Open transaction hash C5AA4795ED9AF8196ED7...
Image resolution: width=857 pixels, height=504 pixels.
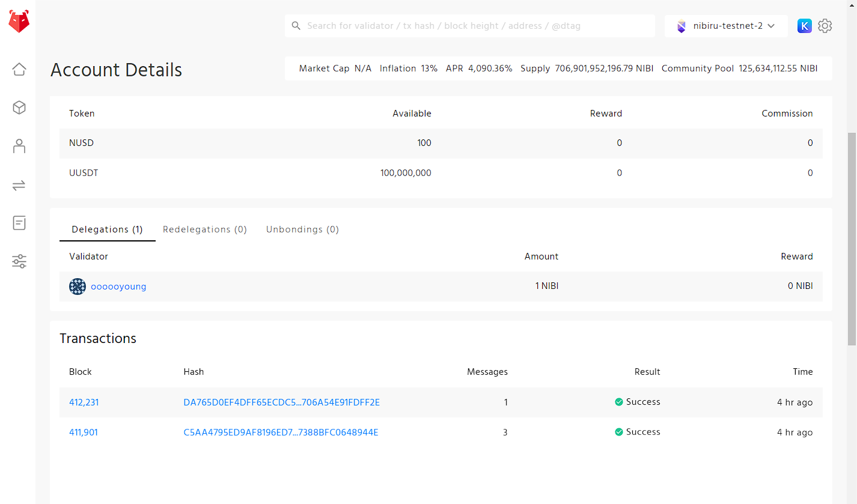(281, 432)
